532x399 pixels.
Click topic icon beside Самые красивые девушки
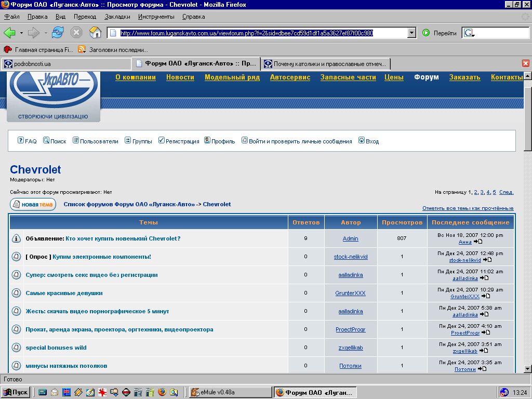[16, 293]
